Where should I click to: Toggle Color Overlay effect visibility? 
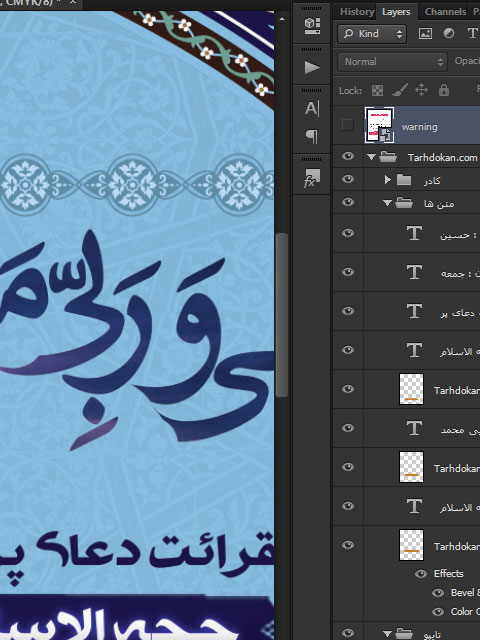438,611
